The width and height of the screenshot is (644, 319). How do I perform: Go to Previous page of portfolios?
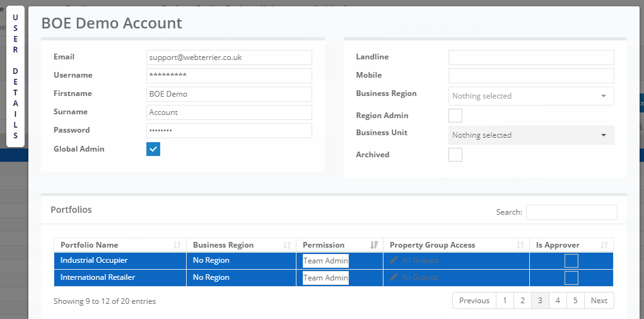(474, 301)
